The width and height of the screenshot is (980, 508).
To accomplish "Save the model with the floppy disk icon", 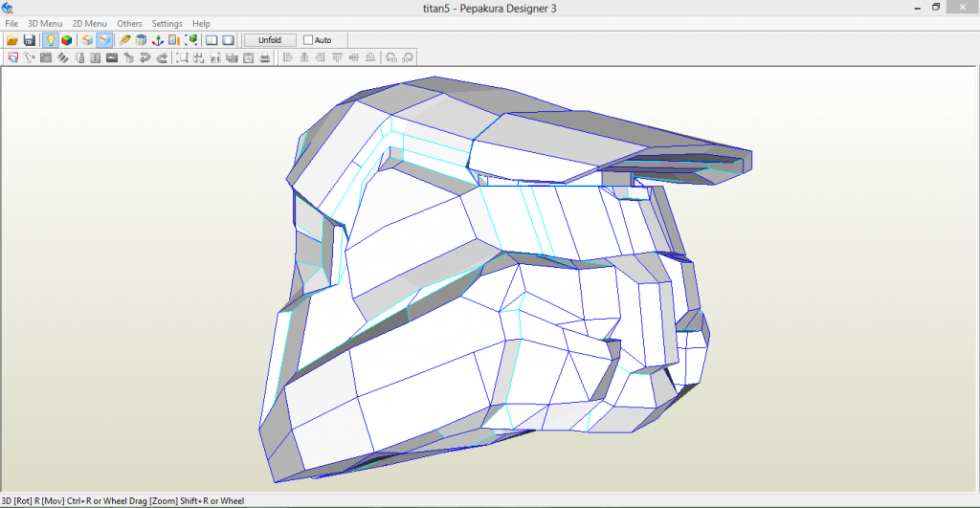I will click(x=29, y=40).
